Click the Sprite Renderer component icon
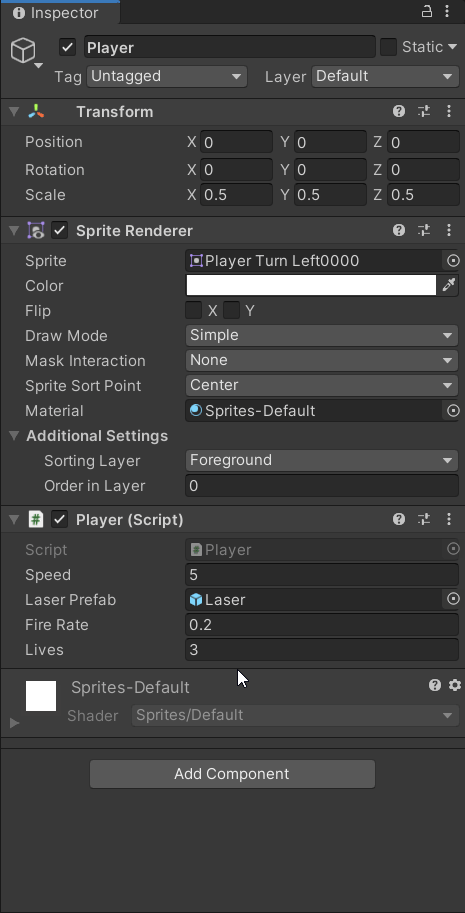The image size is (465, 913). tap(36, 231)
